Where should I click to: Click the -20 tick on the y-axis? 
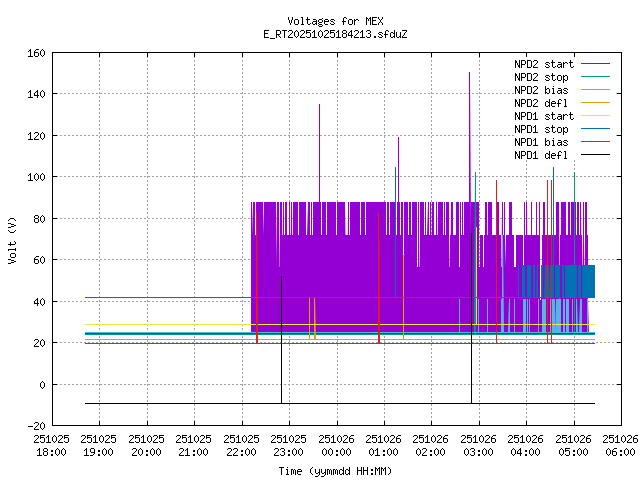pos(34,426)
